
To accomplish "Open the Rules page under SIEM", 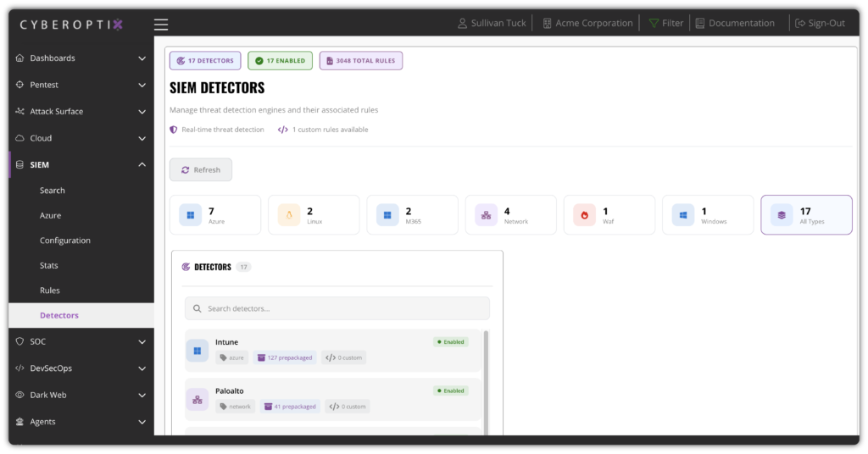I will pyautogui.click(x=50, y=291).
